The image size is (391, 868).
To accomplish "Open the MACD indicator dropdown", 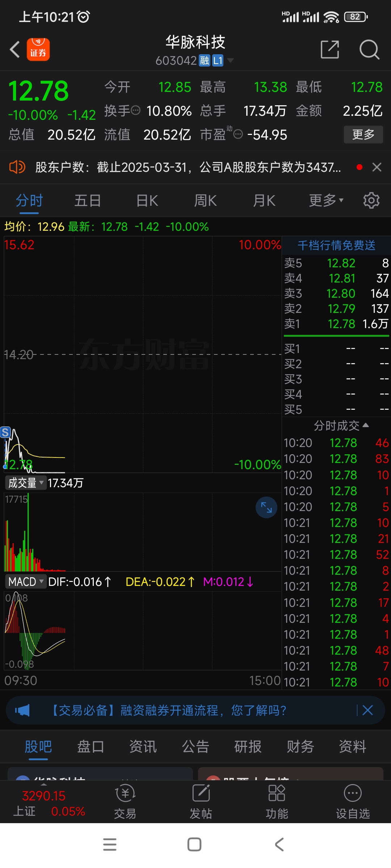I will [26, 582].
